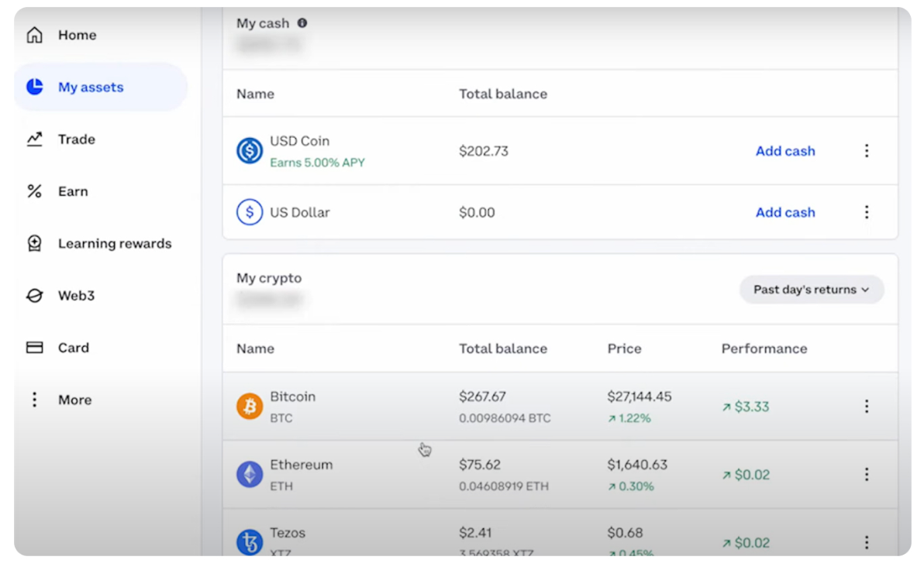Open the Card section in sidebar

73,348
